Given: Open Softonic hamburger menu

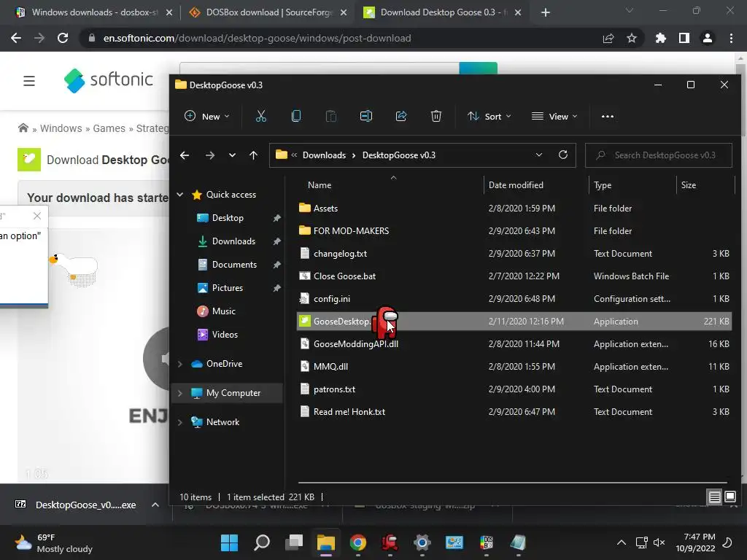Looking at the screenshot, I should [x=29, y=81].
